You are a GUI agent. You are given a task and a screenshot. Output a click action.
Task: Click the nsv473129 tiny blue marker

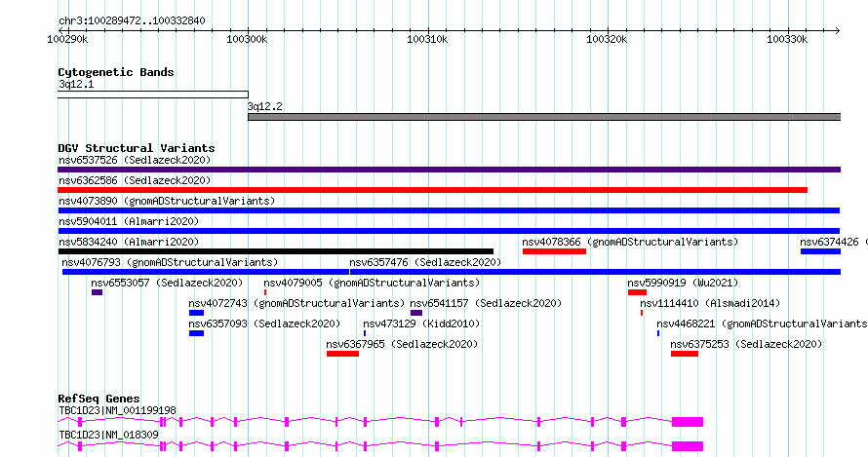pos(365,333)
